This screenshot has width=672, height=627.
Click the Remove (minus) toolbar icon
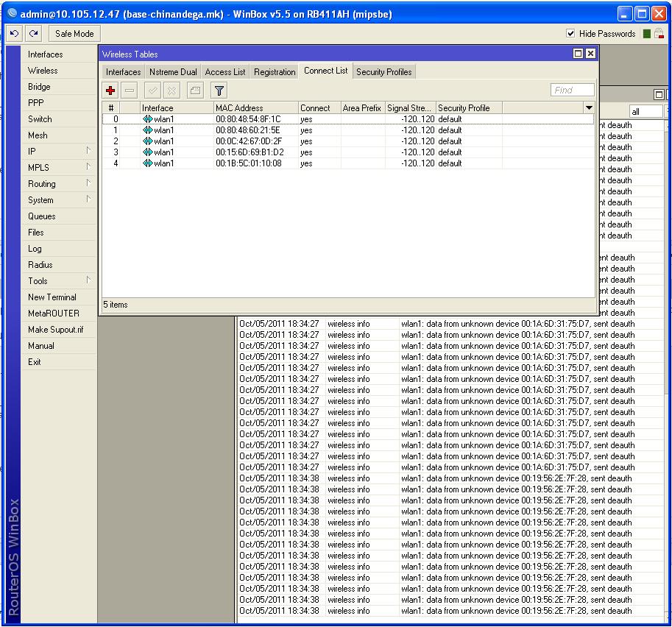coord(130,91)
